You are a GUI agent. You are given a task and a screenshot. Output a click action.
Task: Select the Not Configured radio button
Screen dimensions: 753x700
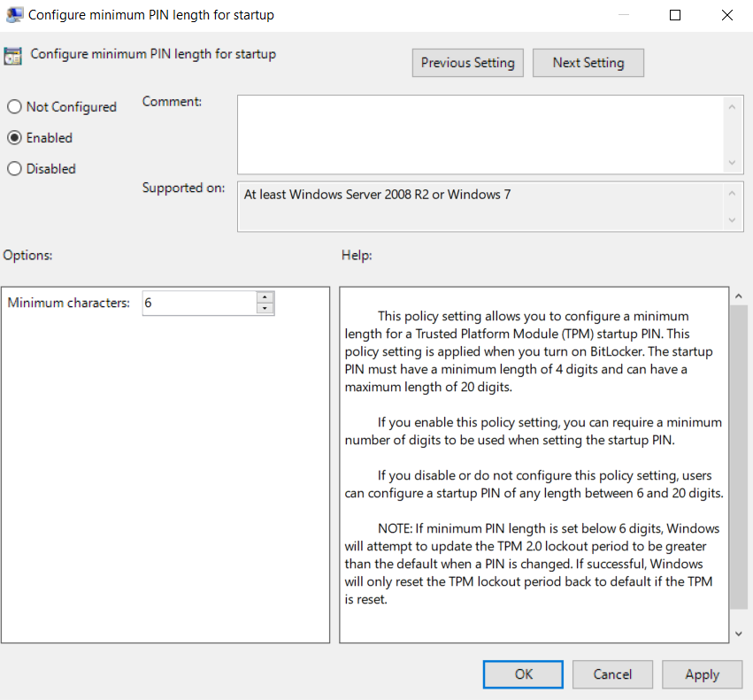pos(14,106)
